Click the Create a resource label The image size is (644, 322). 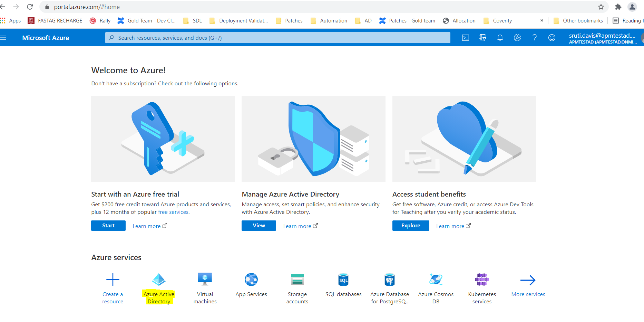point(113,298)
